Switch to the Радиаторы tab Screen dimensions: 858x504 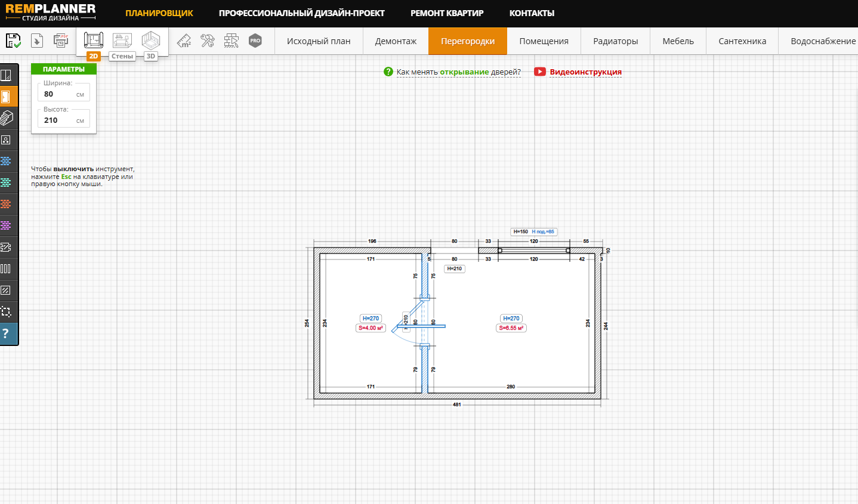coord(616,41)
